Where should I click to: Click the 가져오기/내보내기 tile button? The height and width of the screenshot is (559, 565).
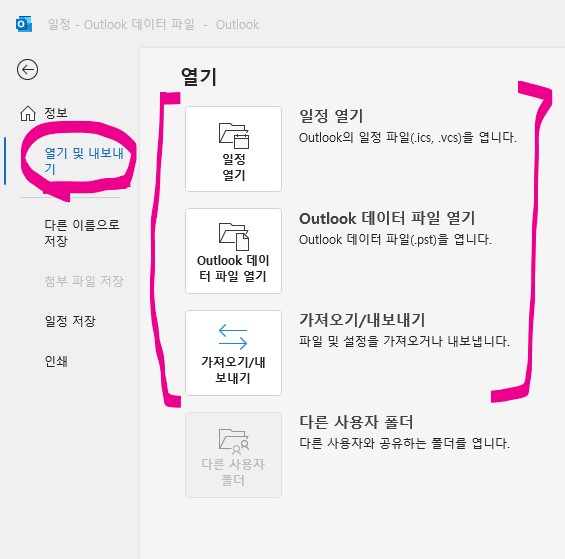(233, 353)
